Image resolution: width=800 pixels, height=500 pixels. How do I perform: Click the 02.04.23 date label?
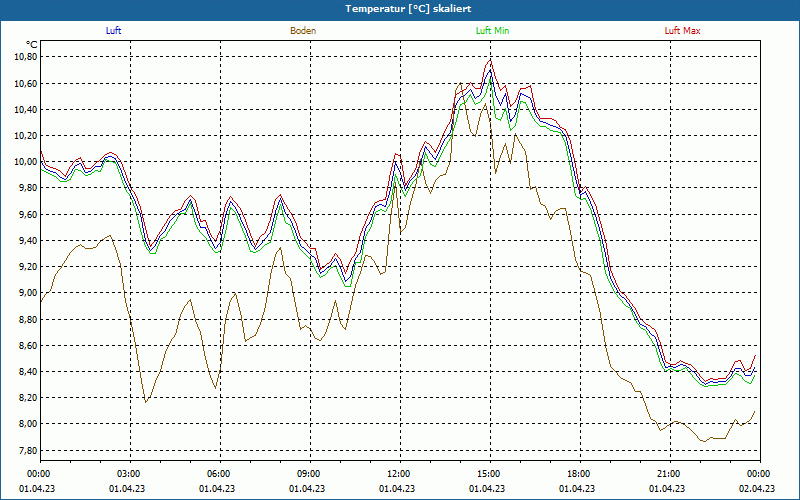(x=757, y=488)
